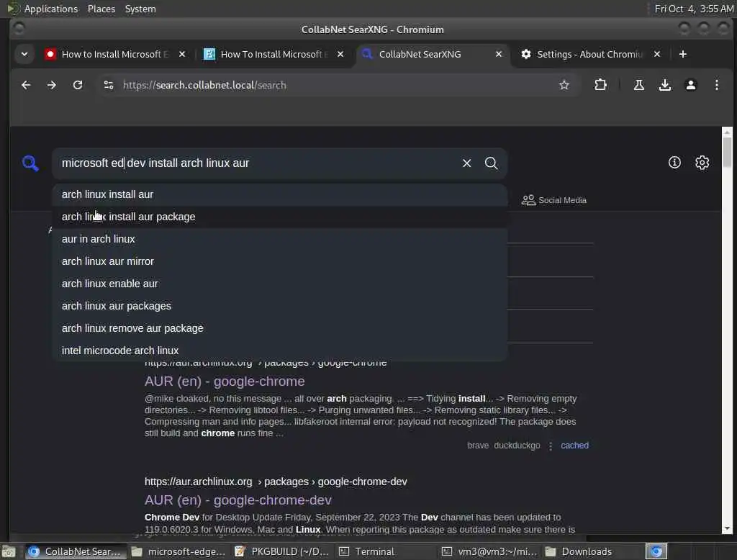Submit search with magnifier button
The height and width of the screenshot is (560, 737).
click(491, 163)
